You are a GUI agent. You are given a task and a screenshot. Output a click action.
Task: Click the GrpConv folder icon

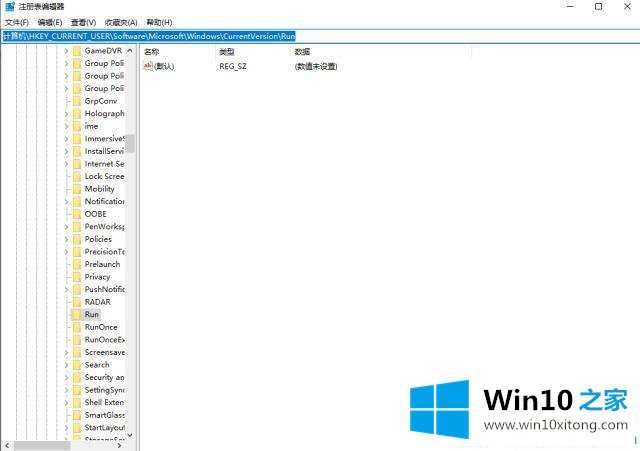click(x=77, y=101)
